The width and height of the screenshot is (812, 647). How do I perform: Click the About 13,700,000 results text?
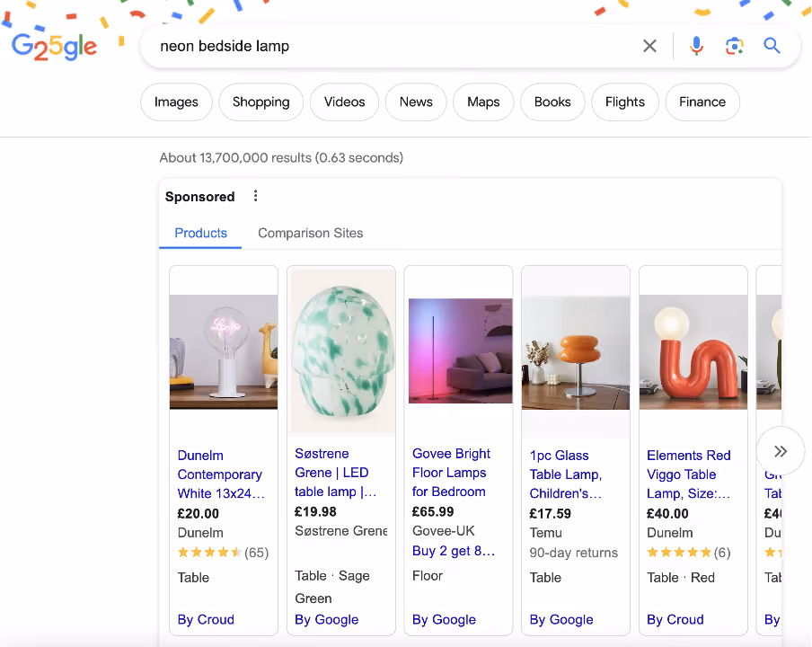point(281,157)
